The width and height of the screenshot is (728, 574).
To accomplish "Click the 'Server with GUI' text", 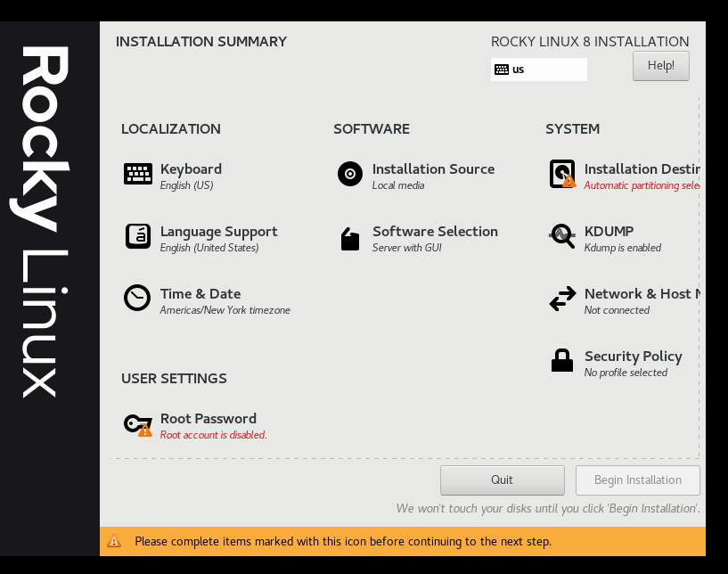I will tap(406, 248).
